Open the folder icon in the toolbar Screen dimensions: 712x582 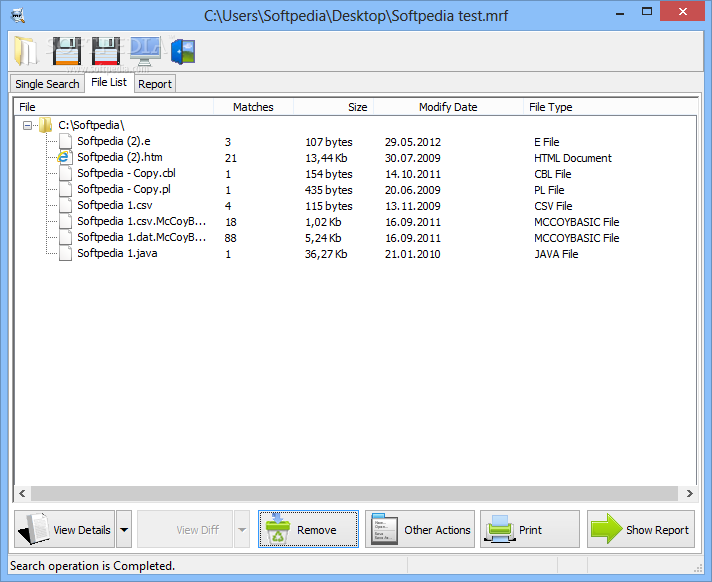point(26,51)
